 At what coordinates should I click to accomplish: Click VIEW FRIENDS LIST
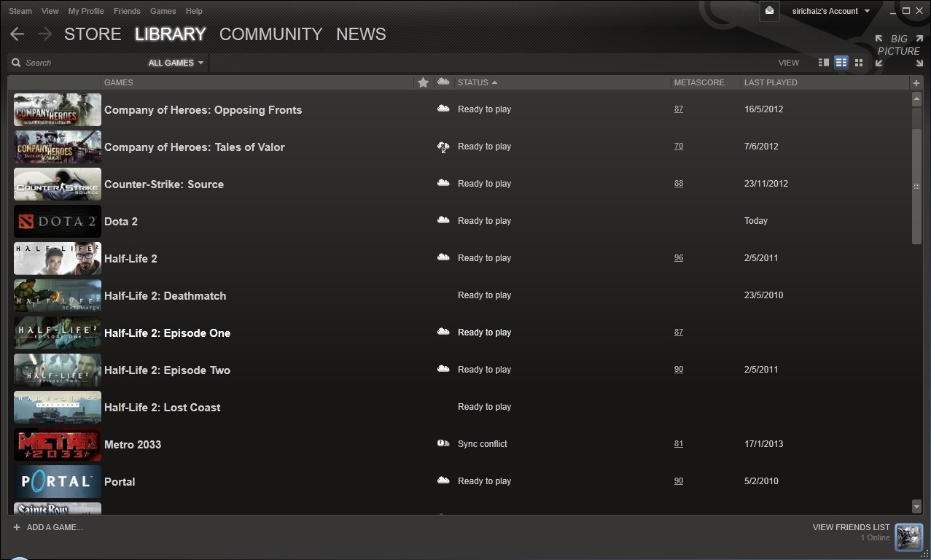[x=851, y=527]
